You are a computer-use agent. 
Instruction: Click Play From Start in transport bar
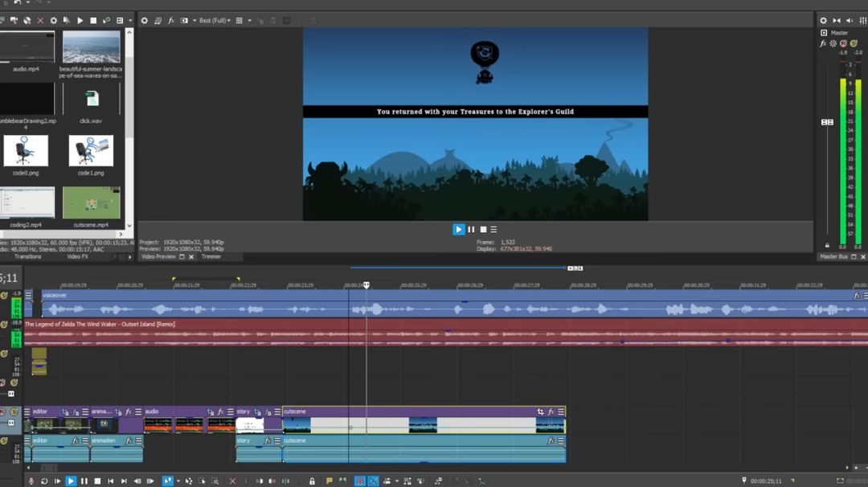point(58,481)
